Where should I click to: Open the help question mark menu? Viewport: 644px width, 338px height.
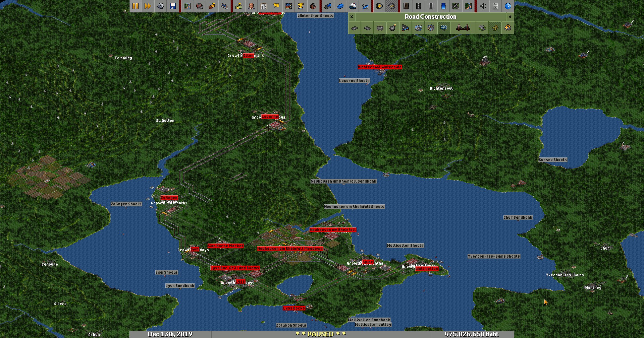pyautogui.click(x=508, y=6)
